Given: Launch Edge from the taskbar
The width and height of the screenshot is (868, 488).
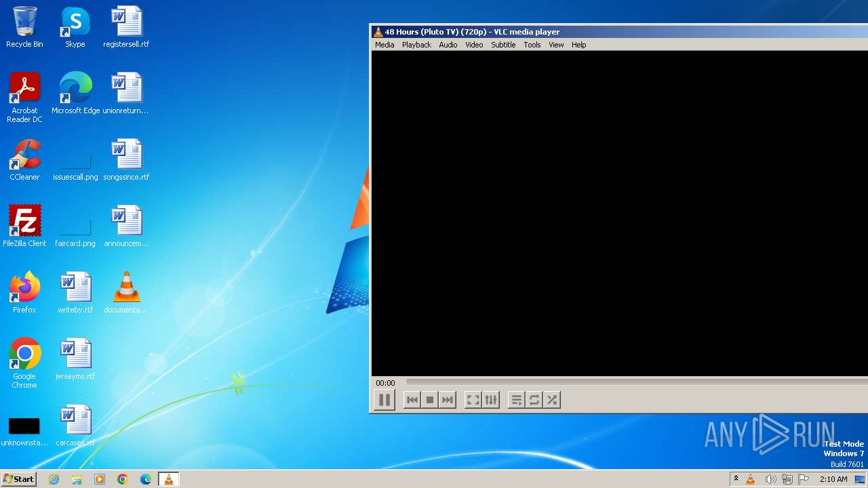Looking at the screenshot, I should pos(146,479).
